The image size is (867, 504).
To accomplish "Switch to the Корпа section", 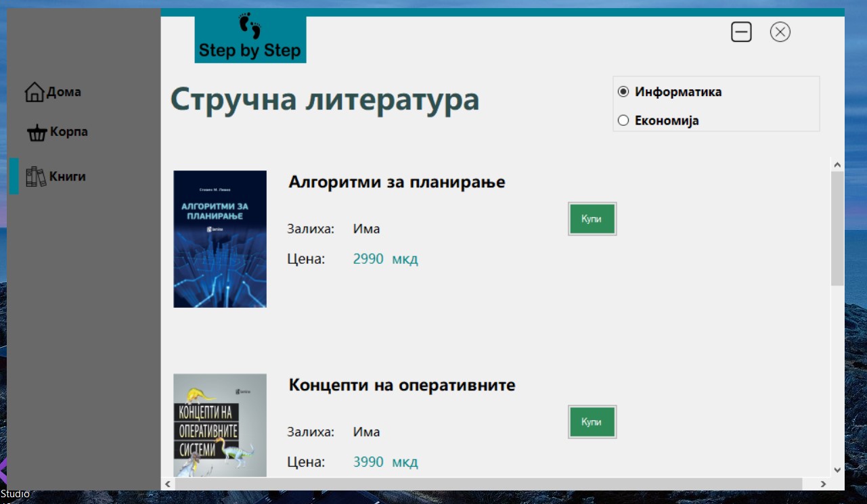I will click(x=66, y=132).
